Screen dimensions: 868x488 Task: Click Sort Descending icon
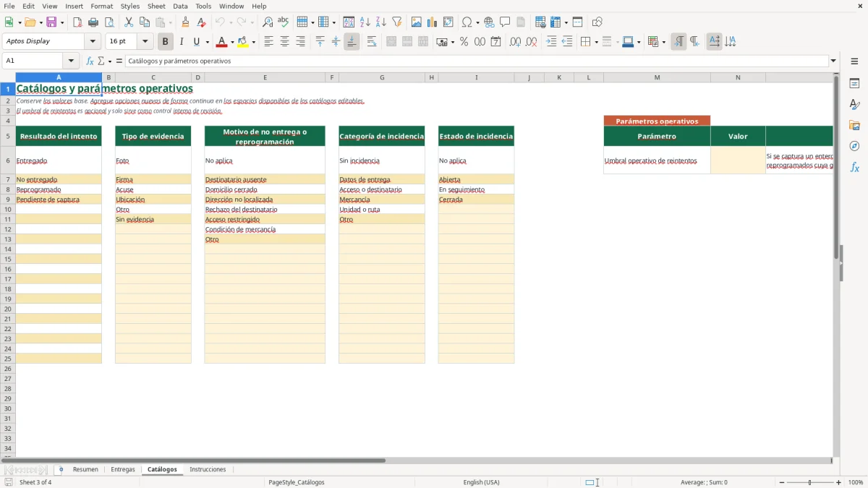(x=381, y=22)
